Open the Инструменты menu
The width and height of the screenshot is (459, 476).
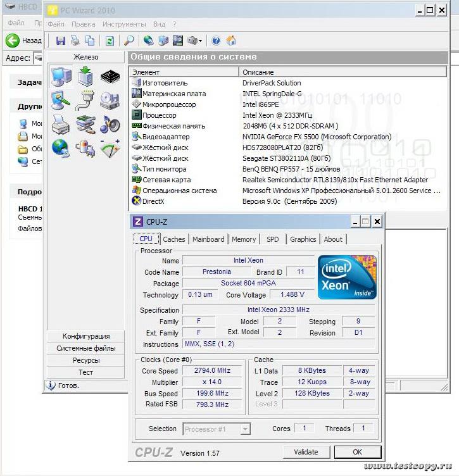[124, 24]
